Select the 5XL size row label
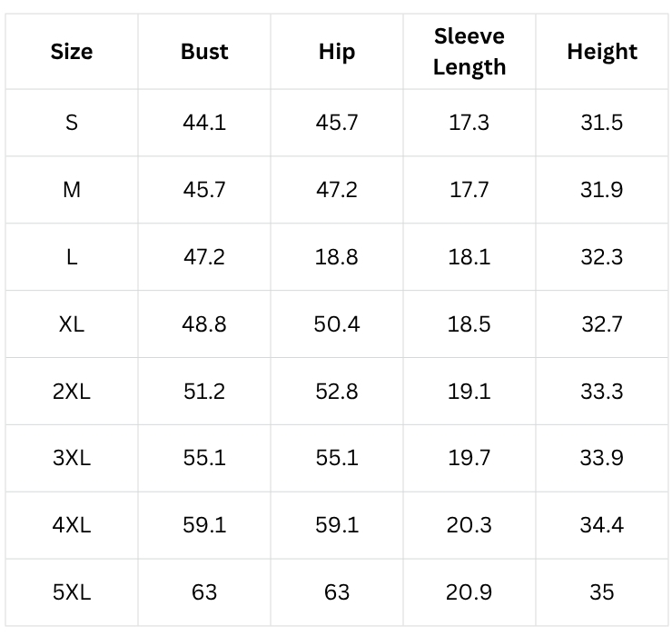 pos(72,592)
